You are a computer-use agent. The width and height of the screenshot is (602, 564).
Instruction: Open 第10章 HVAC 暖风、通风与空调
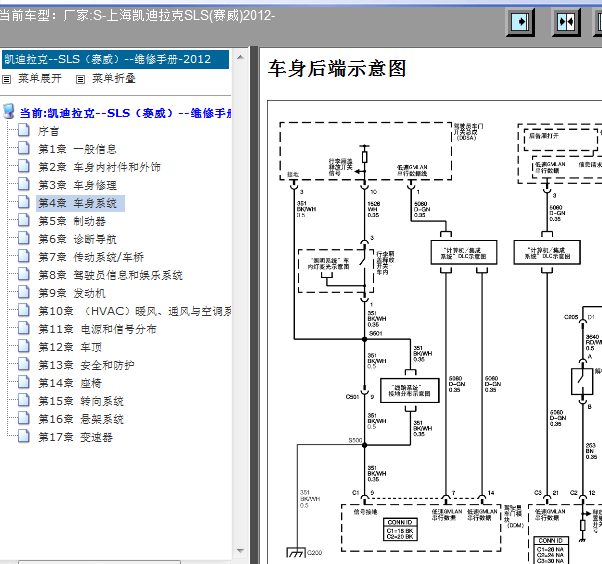(134, 311)
